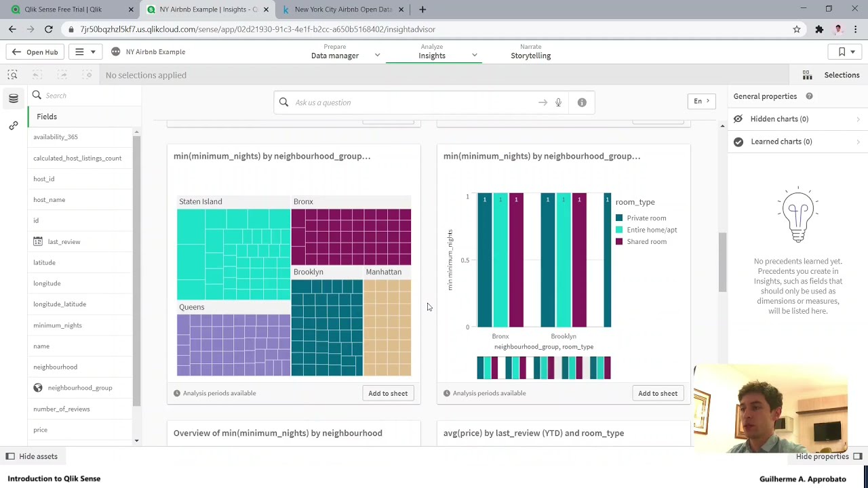Add bar chart to sheet

coord(658,393)
